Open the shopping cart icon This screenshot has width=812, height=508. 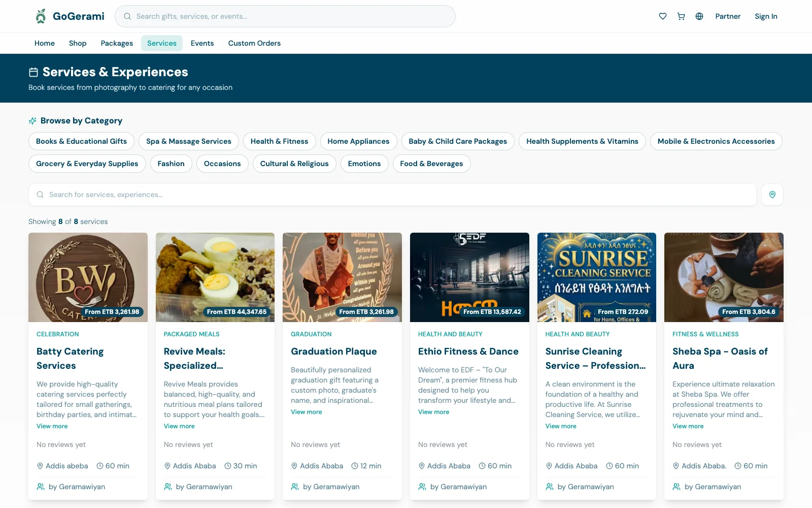681,16
